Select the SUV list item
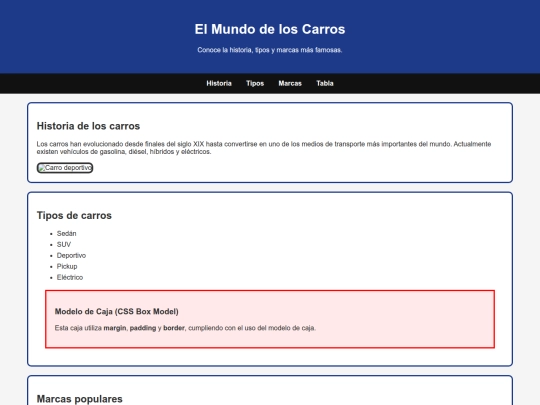Image resolution: width=540 pixels, height=405 pixels. point(64,245)
